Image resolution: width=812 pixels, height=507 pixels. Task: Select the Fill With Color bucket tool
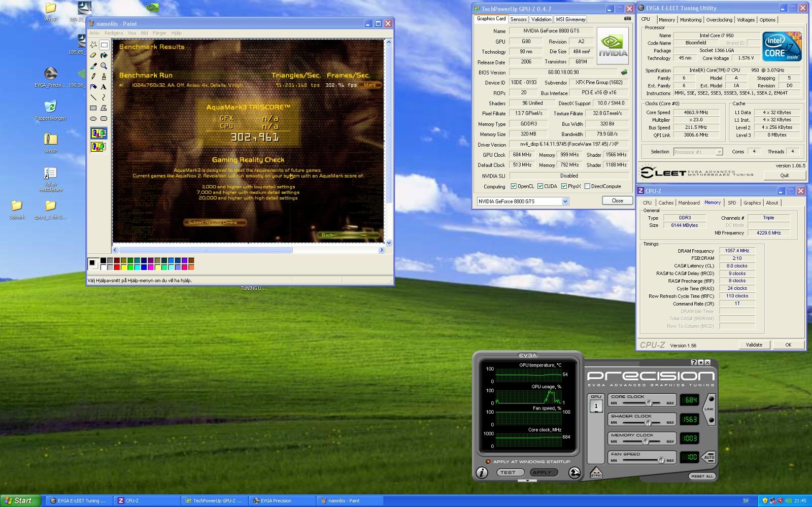click(x=104, y=55)
